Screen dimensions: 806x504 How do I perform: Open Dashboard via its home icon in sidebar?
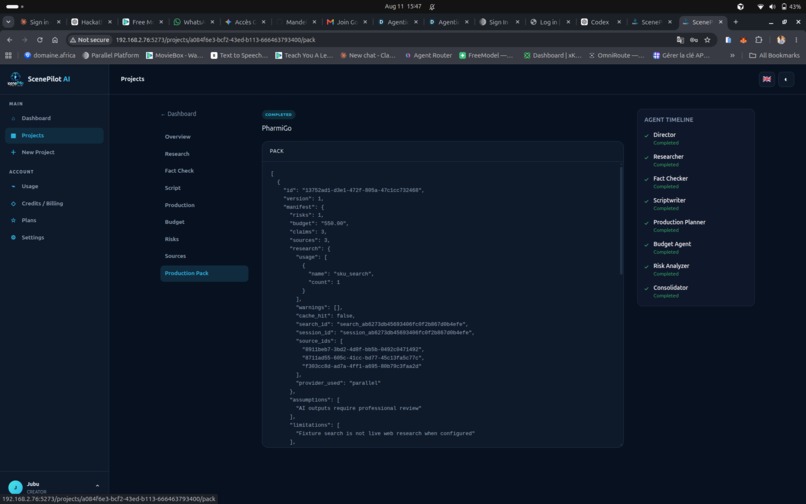[13, 118]
